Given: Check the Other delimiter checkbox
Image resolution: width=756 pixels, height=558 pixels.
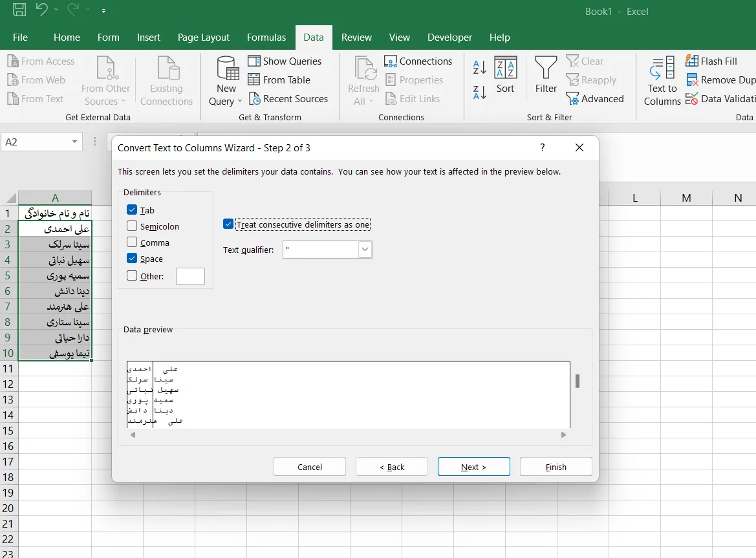Looking at the screenshot, I should 132,275.
